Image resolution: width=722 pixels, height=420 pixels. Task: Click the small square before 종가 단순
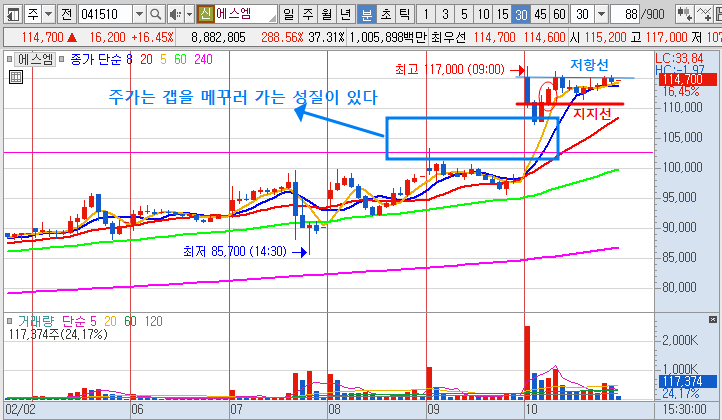pos(61,59)
